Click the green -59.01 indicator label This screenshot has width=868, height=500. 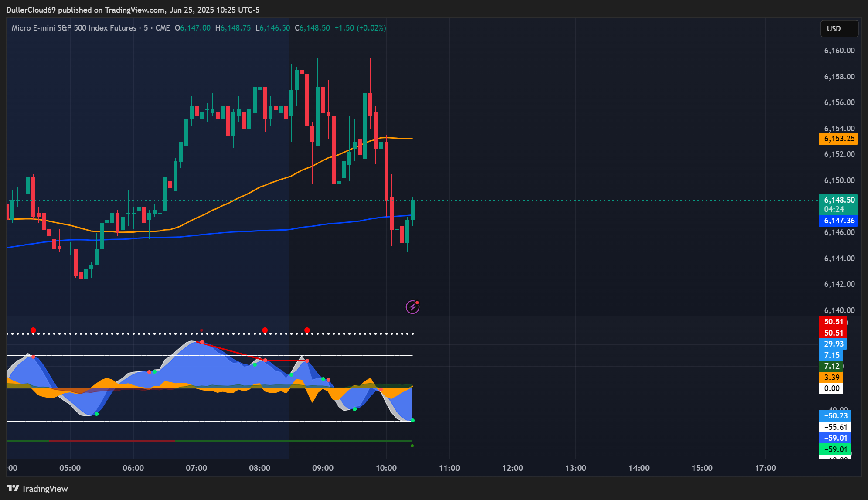coord(835,449)
